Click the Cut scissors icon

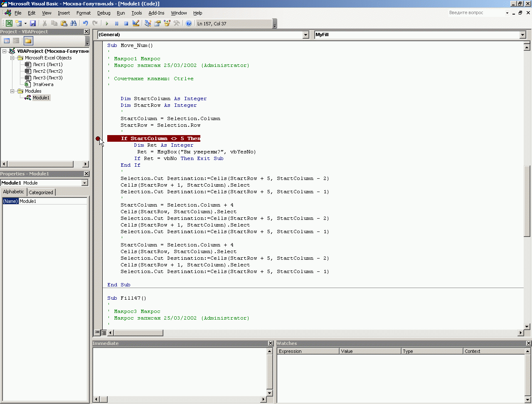(x=45, y=24)
